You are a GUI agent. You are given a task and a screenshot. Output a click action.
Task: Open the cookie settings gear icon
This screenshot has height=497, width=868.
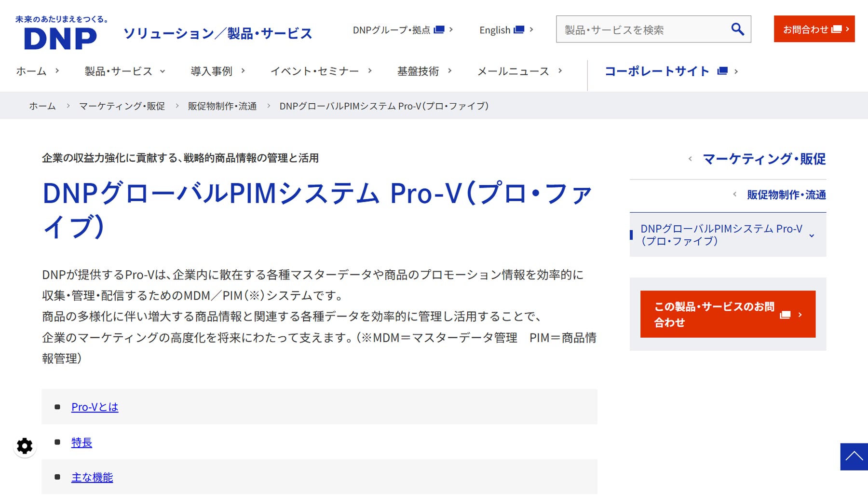pos(25,446)
